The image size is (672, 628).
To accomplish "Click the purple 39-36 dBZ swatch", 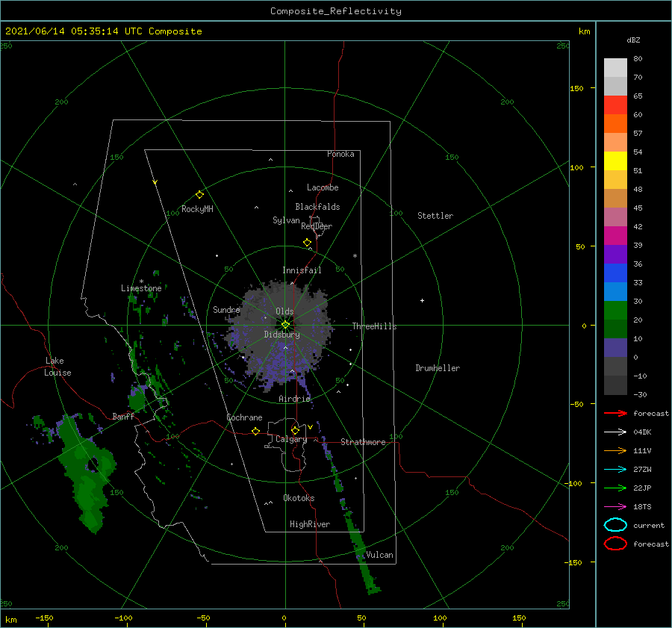I will [x=615, y=255].
